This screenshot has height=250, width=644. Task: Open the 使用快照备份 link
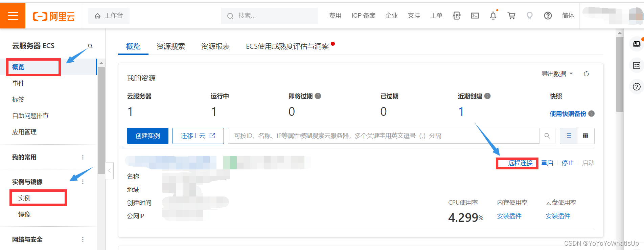[x=568, y=114]
